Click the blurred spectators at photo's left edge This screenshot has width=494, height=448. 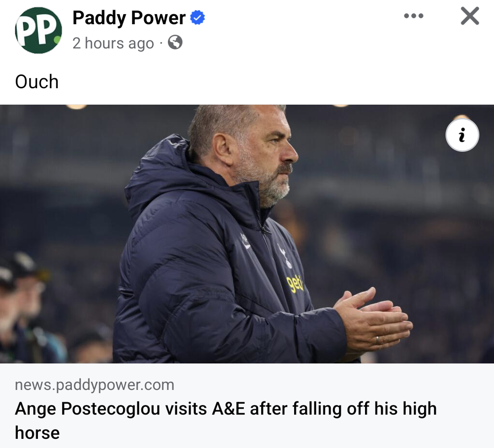click(23, 297)
